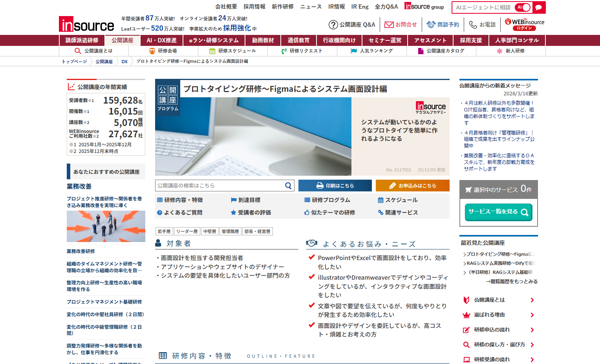Click the handshake 商談予約 icon

coord(431,25)
